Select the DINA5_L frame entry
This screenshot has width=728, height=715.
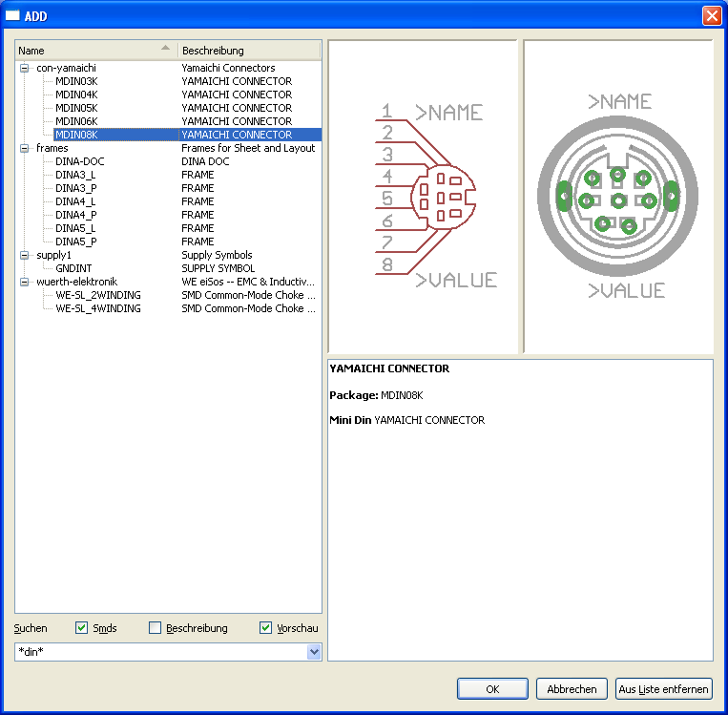(x=75, y=228)
